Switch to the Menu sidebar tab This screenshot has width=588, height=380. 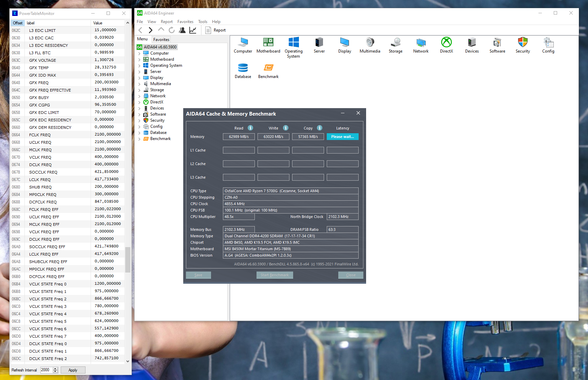(x=143, y=39)
